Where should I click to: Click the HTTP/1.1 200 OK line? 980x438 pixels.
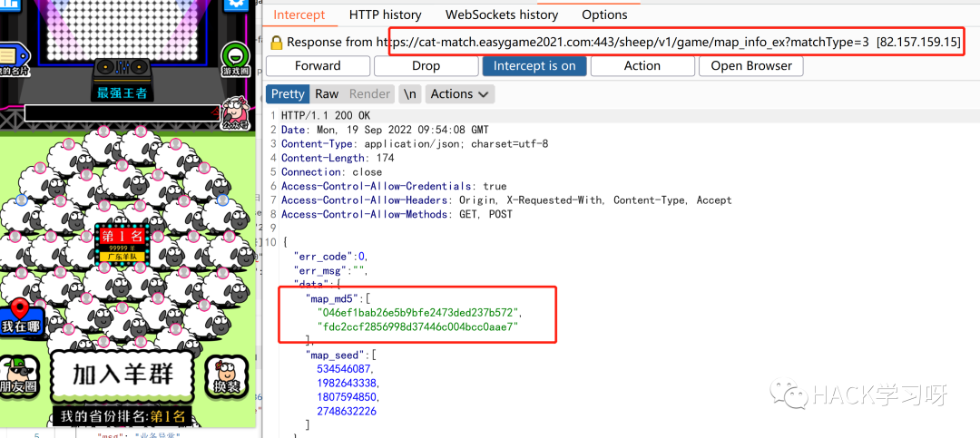pyautogui.click(x=326, y=116)
